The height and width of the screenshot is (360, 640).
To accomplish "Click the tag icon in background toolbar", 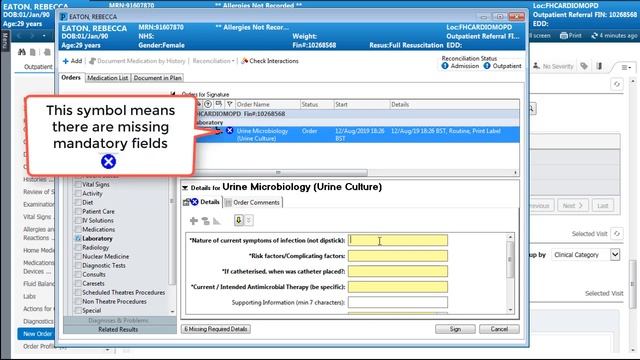I will tap(584, 66).
